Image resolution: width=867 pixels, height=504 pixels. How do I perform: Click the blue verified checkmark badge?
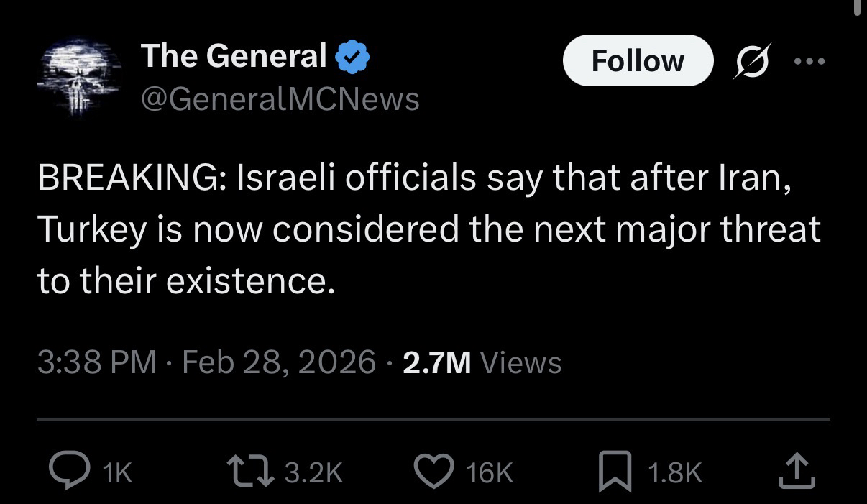click(352, 57)
